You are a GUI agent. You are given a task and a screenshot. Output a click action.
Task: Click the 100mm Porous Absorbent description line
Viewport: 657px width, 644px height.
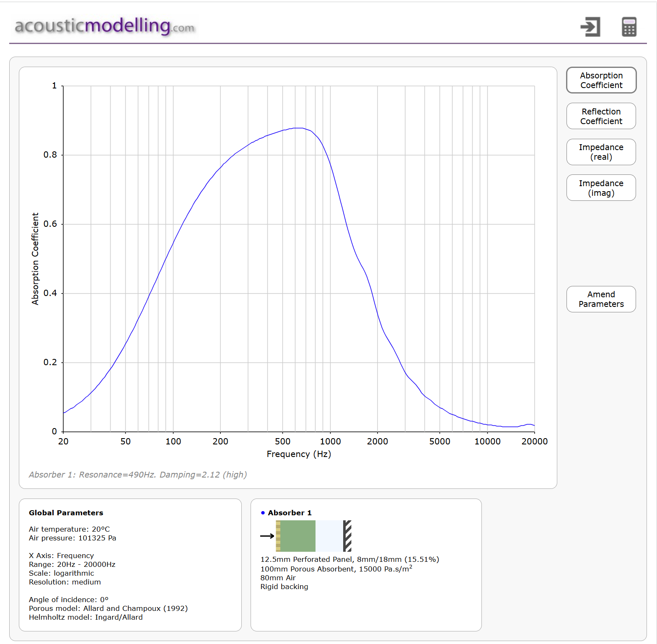336,569
